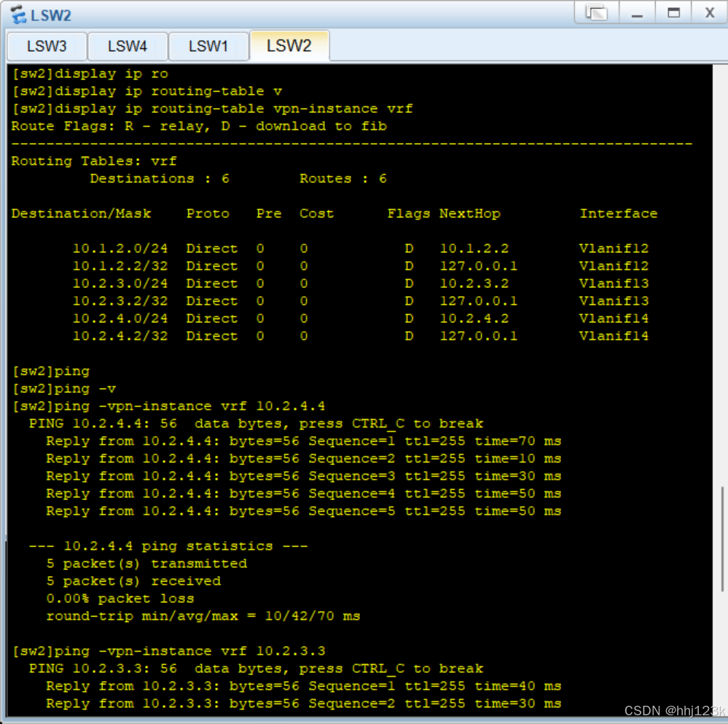
Task: Maximize the LSW2 window
Action: 673,12
